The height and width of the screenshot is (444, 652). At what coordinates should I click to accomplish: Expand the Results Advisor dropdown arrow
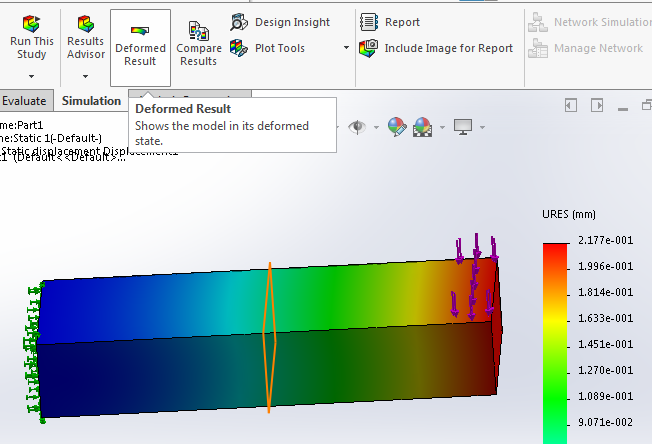pyautogui.click(x=85, y=76)
